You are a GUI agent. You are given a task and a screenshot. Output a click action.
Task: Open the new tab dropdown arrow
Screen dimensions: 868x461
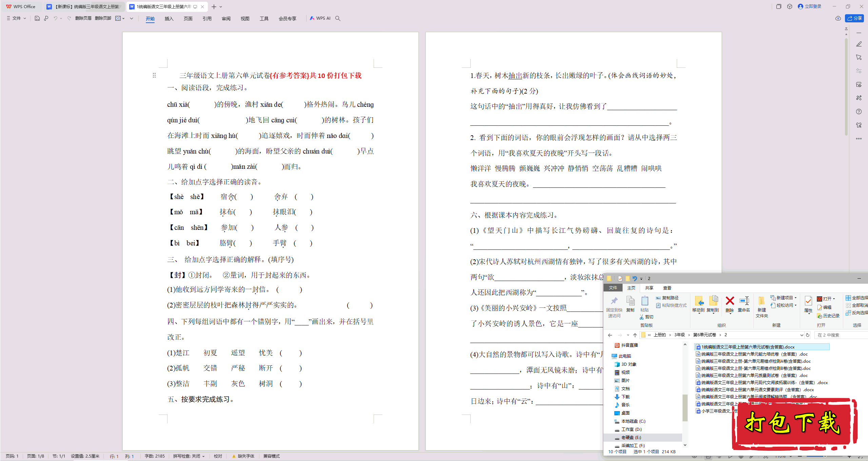[x=221, y=7]
